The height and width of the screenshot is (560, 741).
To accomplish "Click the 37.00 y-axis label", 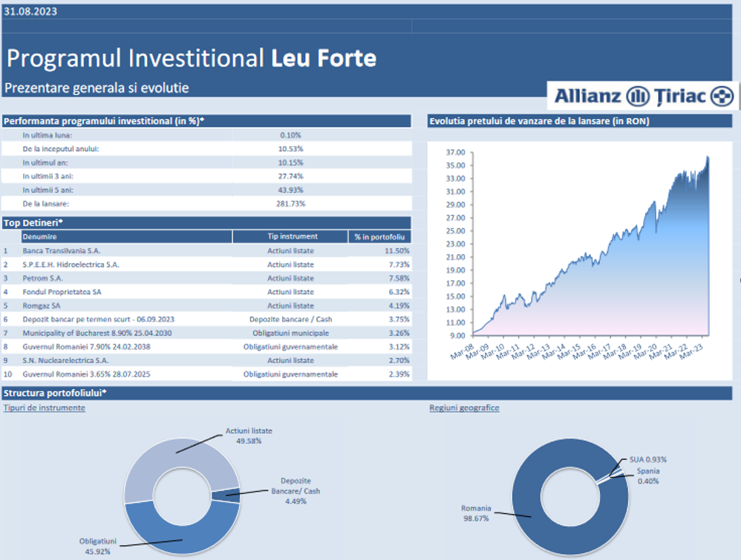I will (x=456, y=152).
